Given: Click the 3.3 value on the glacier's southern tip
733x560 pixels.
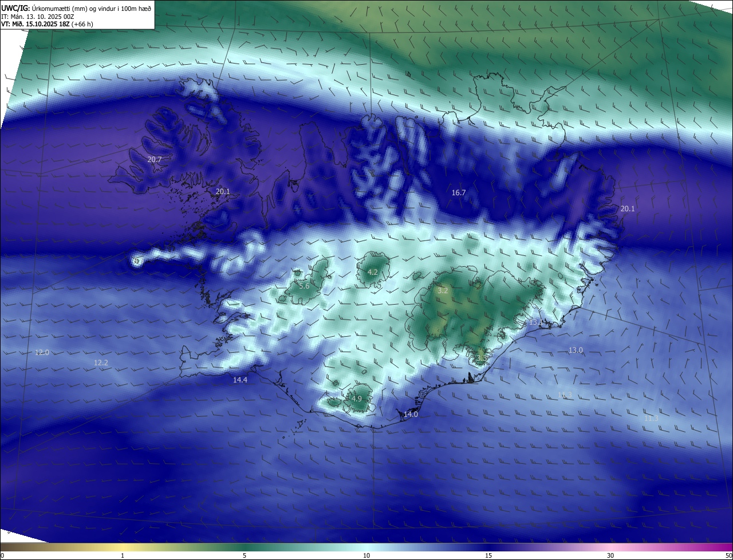Looking at the screenshot, I should (x=482, y=357).
